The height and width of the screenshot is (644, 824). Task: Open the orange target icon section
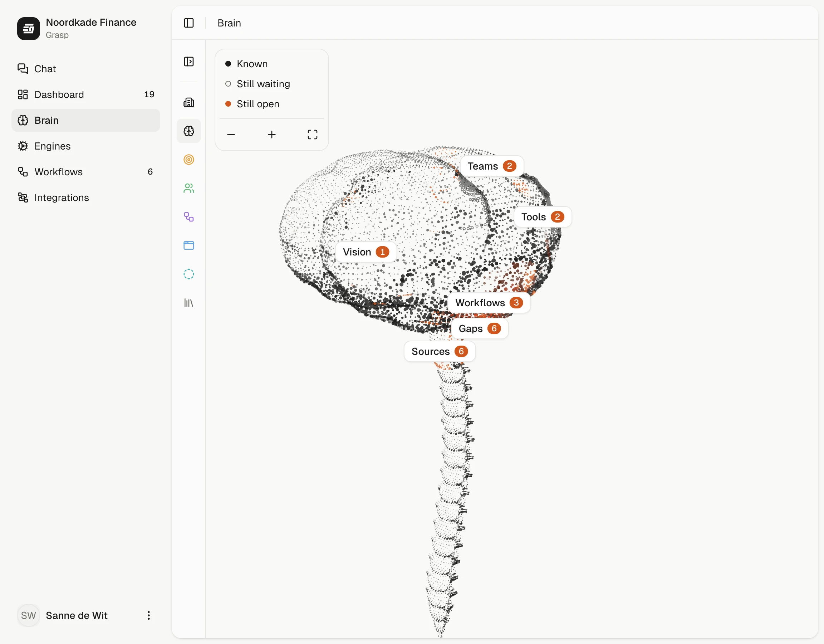tap(188, 160)
